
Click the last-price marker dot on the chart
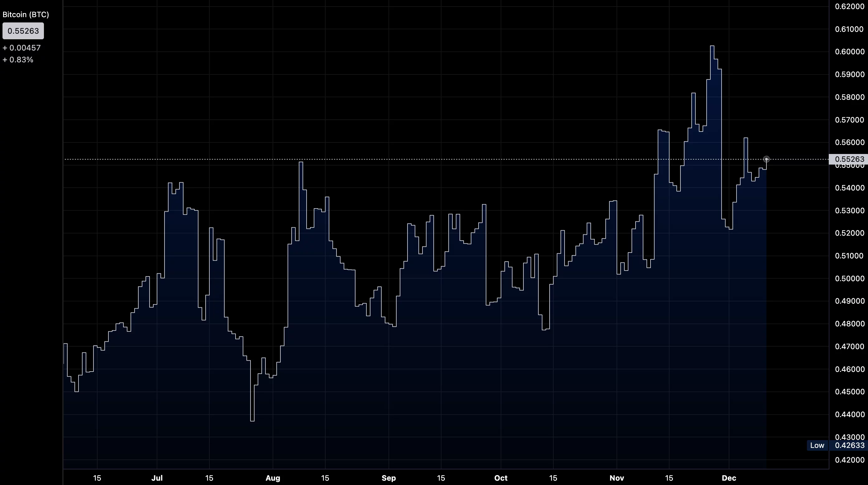point(767,159)
